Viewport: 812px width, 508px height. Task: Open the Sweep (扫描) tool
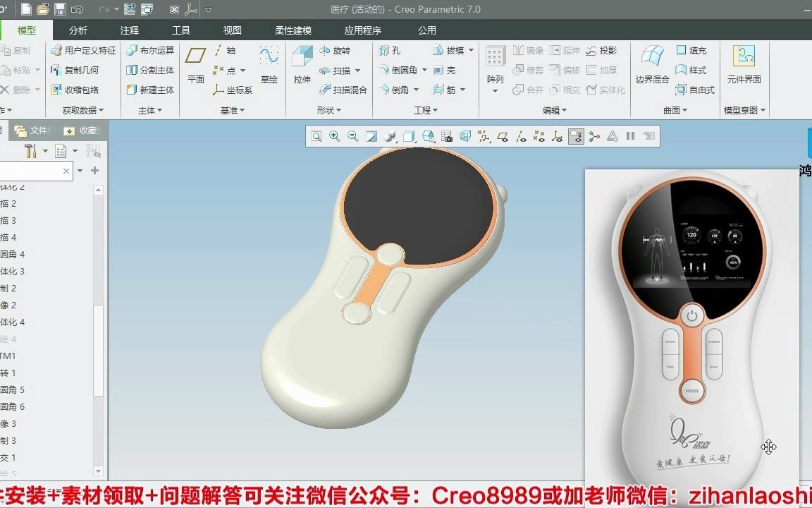(338, 70)
